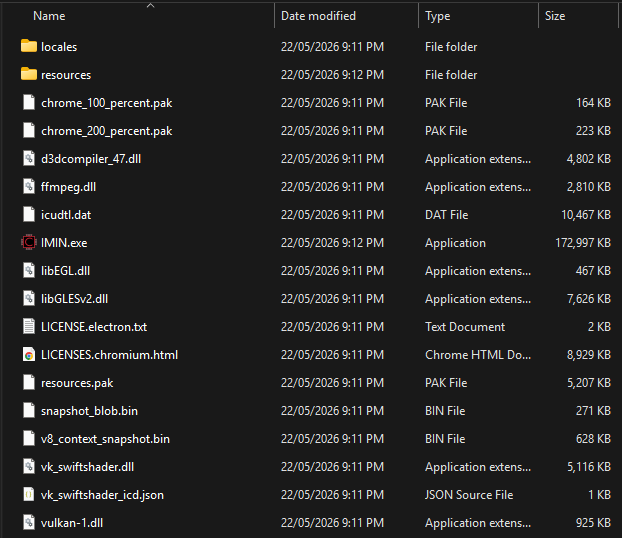Click the file name chrome_100_percent.pak
This screenshot has width=622, height=538.
pyautogui.click(x=107, y=103)
